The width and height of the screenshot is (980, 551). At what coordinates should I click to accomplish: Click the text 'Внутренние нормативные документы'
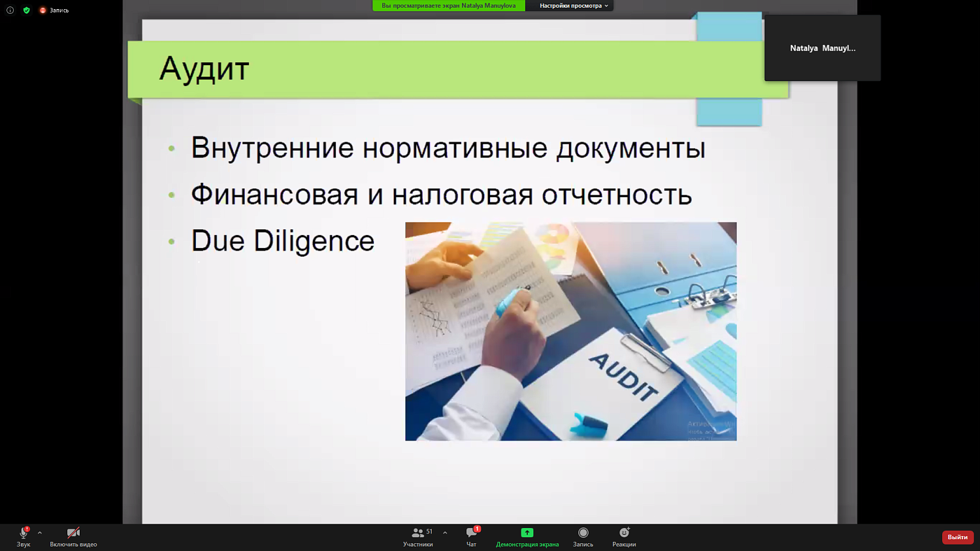448,148
